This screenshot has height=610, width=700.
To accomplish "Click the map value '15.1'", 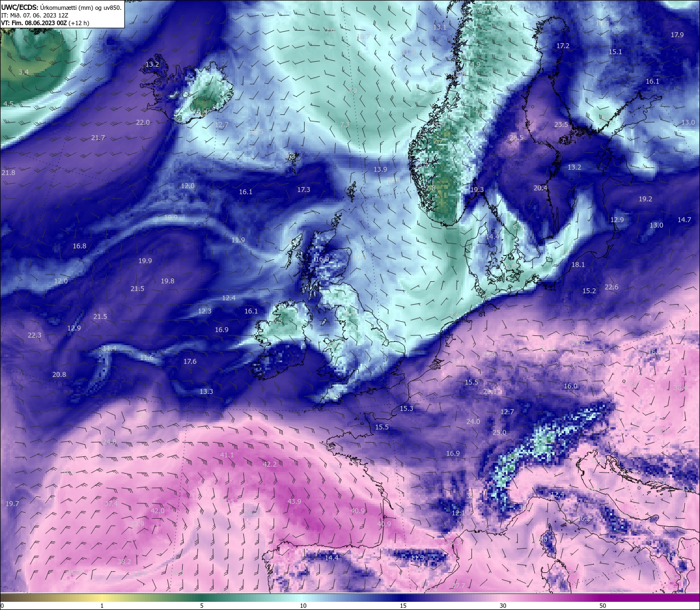I will [x=615, y=52].
